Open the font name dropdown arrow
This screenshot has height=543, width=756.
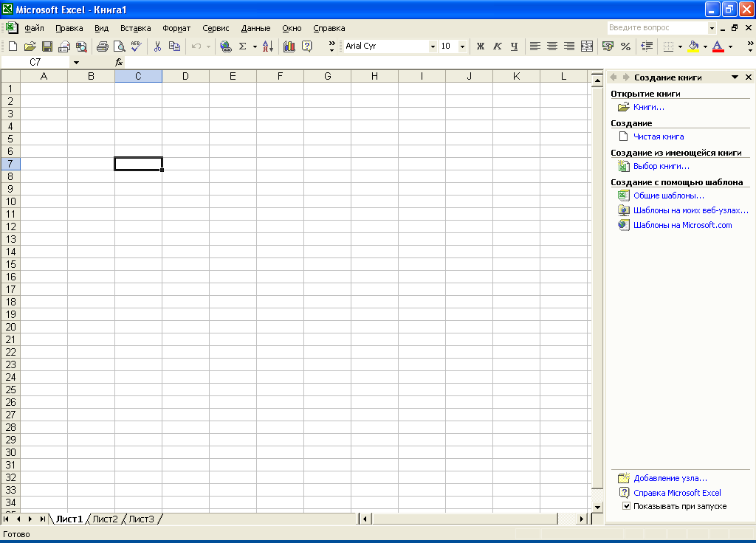tap(433, 46)
